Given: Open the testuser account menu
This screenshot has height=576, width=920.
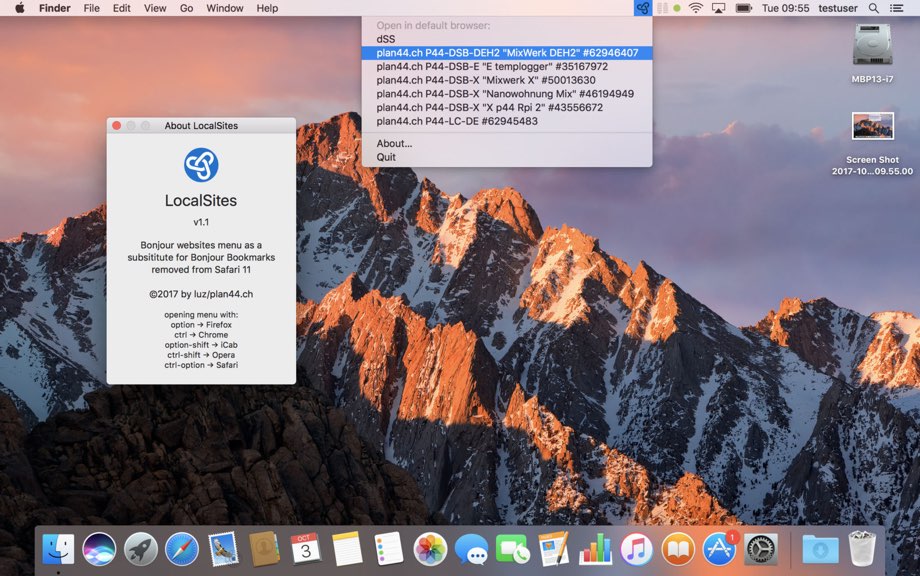Looking at the screenshot, I should coord(838,8).
